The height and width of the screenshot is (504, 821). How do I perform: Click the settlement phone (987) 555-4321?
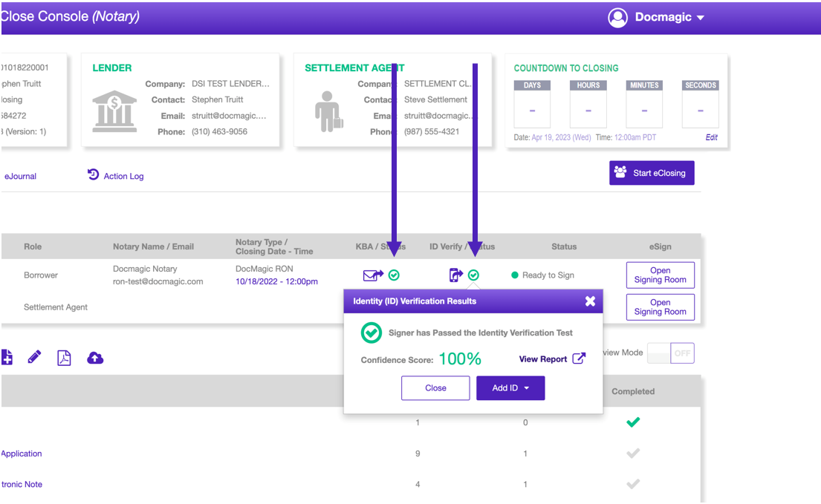coord(432,131)
